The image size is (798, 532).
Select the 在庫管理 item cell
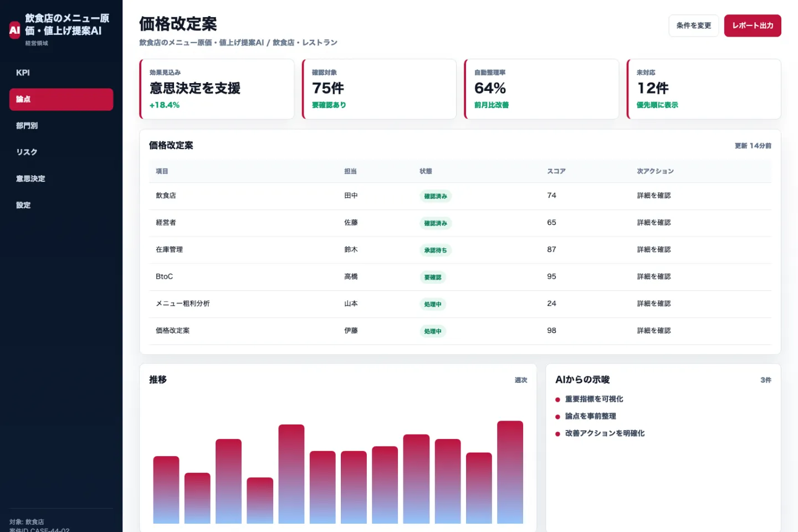(x=169, y=250)
